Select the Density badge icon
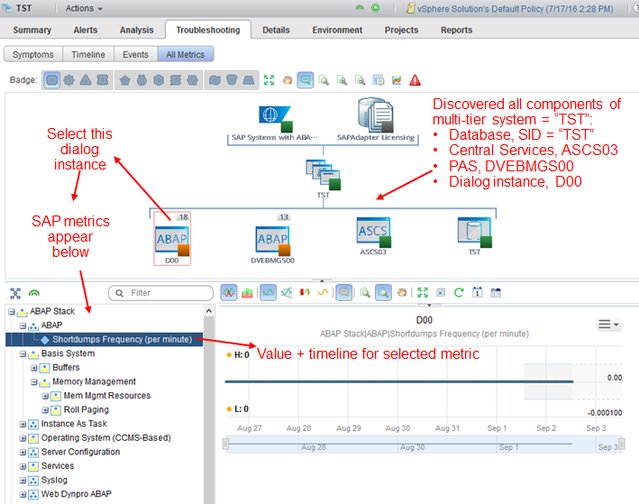Viewport: 639px width, 504px height. [x=249, y=80]
